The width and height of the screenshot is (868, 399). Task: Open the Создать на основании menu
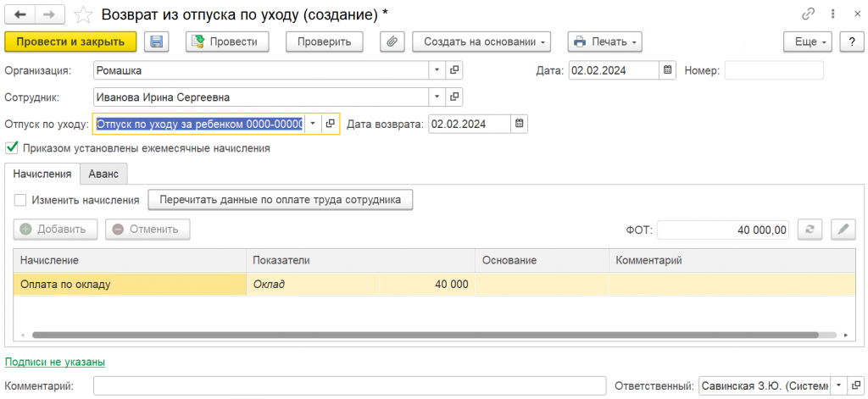tap(481, 42)
